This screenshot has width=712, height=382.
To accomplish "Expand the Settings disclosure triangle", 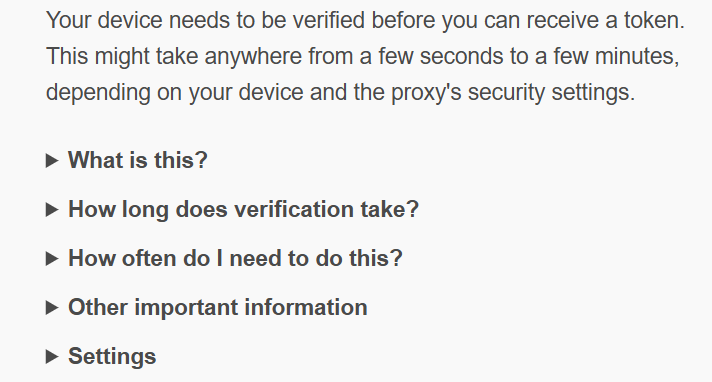I will coord(52,357).
